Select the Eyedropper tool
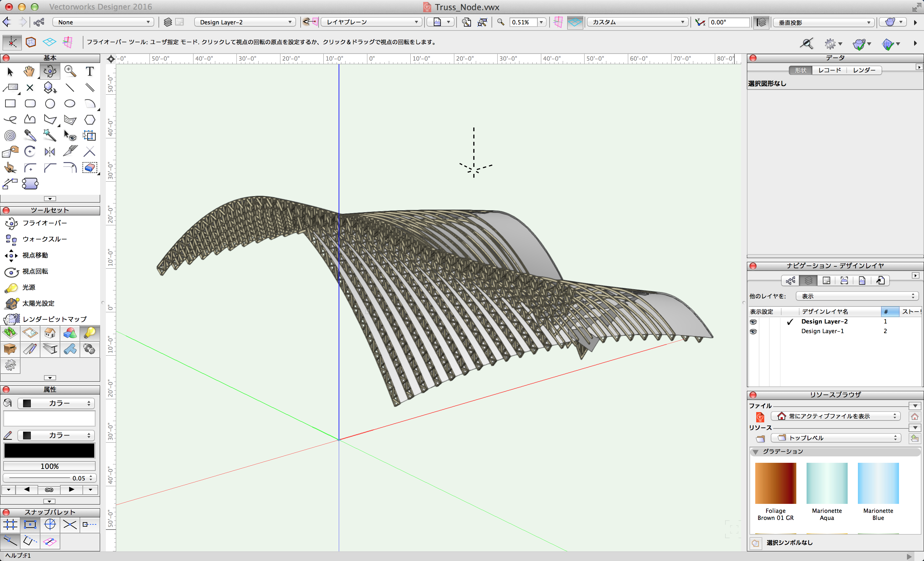Screen dimensions: 924x561 tap(30, 135)
